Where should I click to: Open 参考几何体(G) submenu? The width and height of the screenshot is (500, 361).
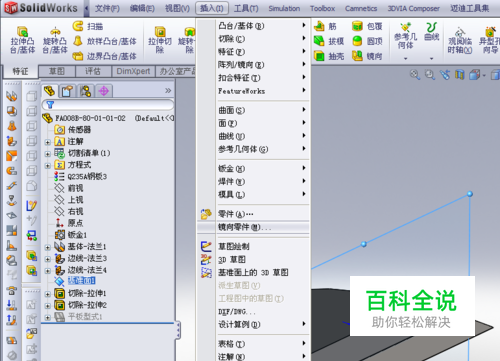tap(253, 149)
